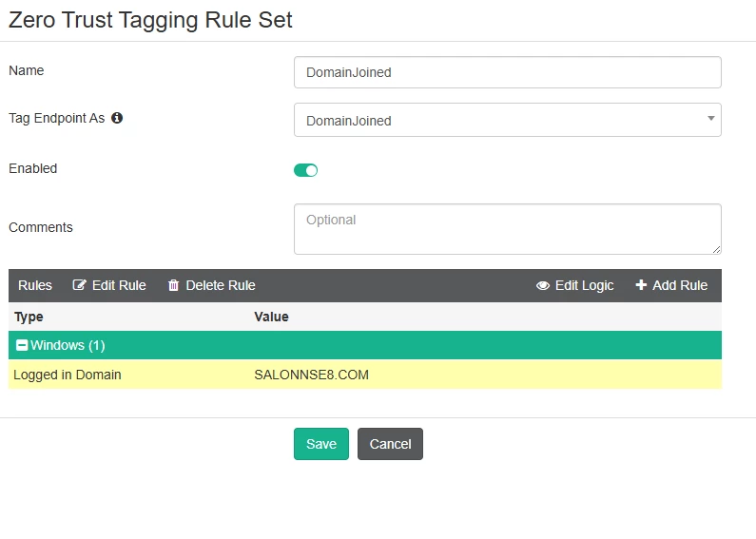Screen dimensions: 756x539
Task: Click the Name input field
Action: pos(508,72)
